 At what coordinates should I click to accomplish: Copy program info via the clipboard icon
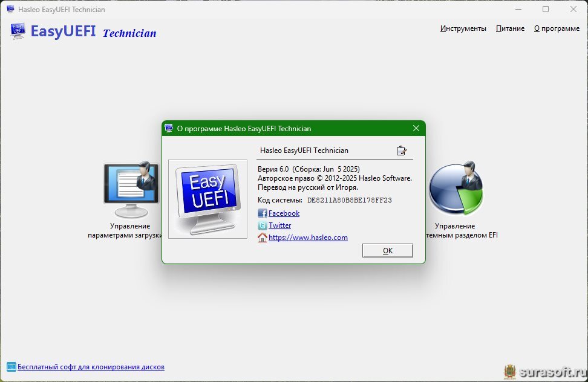click(x=401, y=151)
